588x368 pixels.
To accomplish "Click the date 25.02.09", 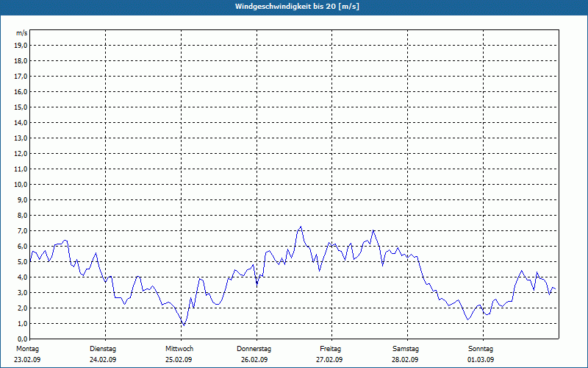I will click(179, 360).
